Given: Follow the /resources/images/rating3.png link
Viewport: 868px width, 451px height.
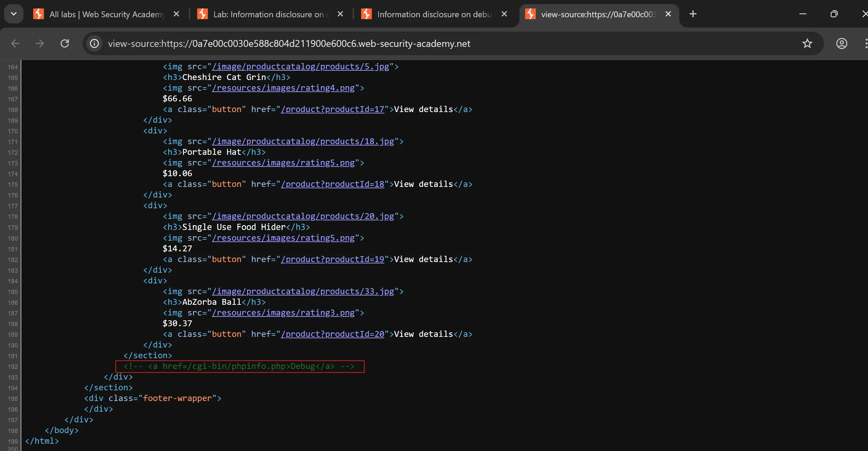Looking at the screenshot, I should click(283, 313).
